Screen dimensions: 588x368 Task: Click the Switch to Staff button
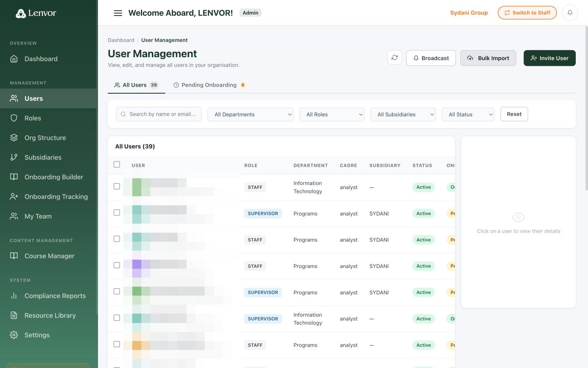(x=527, y=13)
